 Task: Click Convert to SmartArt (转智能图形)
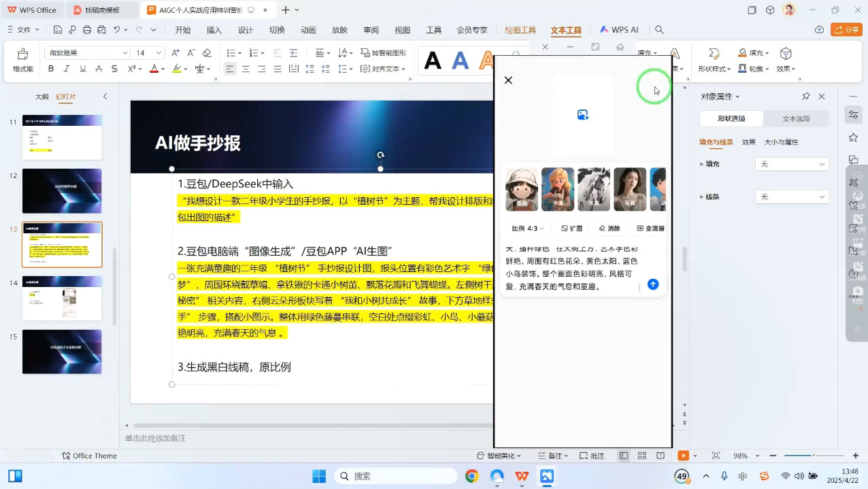coord(383,53)
